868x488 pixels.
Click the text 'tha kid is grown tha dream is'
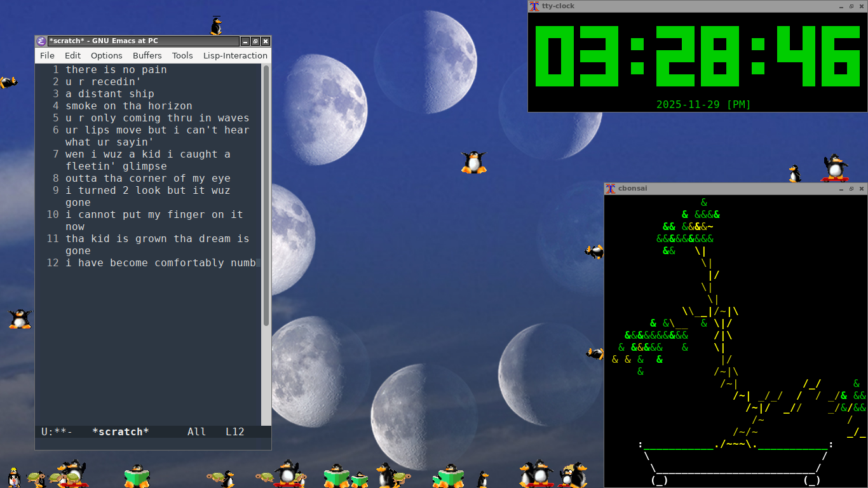(x=158, y=239)
